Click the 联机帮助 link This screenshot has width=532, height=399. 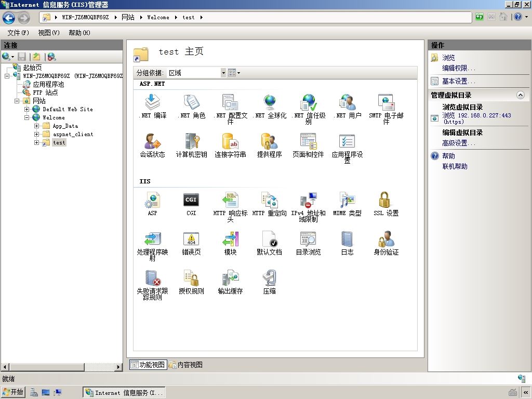(455, 166)
